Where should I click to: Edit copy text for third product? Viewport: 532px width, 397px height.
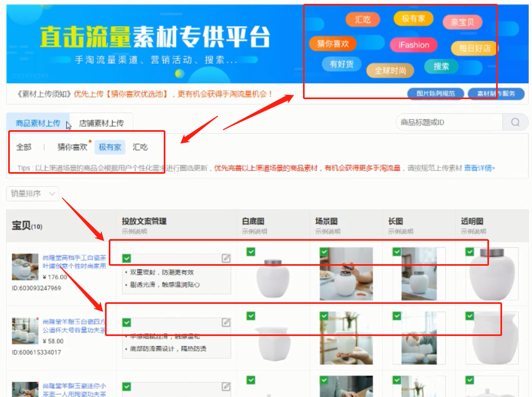[226, 387]
